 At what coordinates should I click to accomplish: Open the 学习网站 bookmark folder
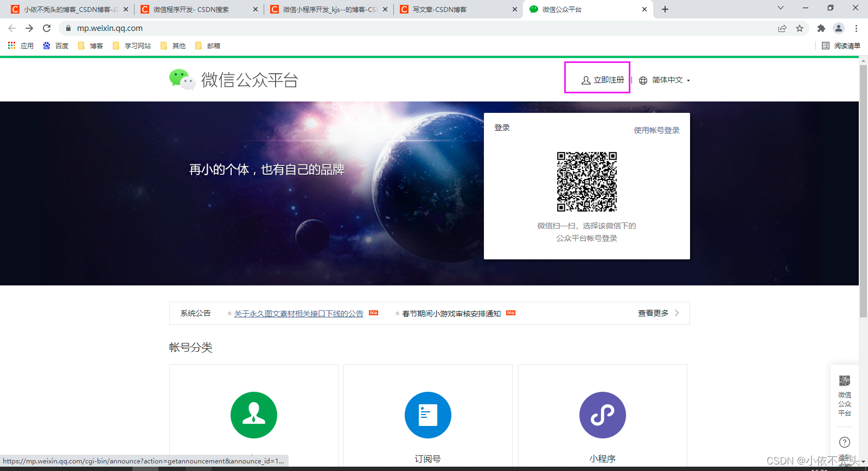coord(132,46)
